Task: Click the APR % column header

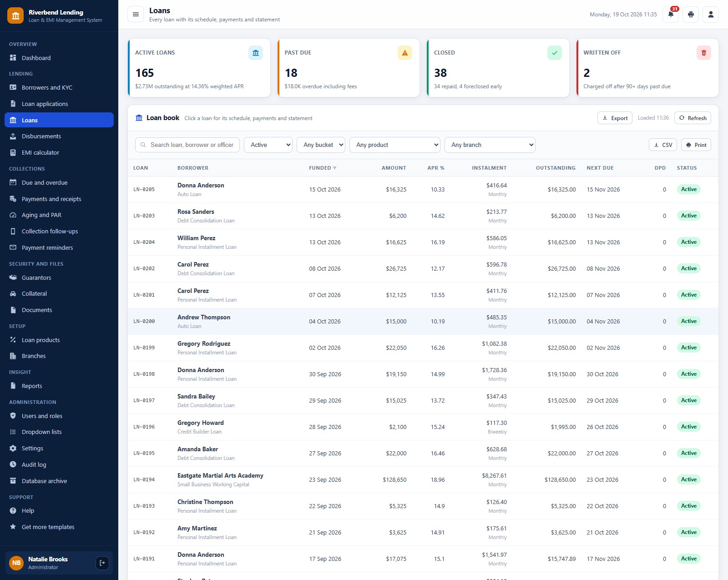Action: [x=436, y=168]
